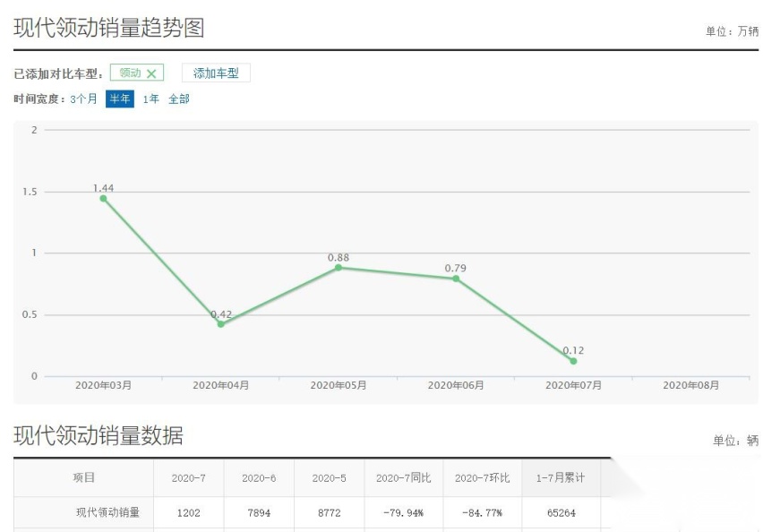
Task: Click the 0.12 data point for 2020年07月
Action: [x=574, y=361]
